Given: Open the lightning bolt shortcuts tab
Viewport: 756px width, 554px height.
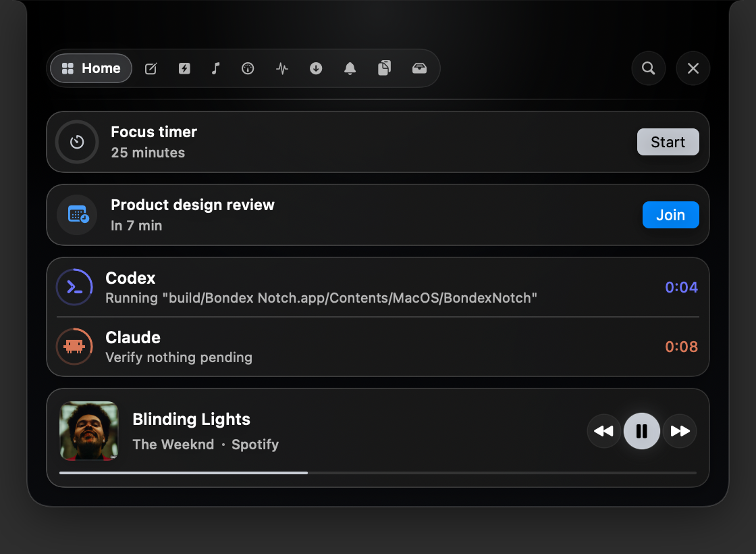Looking at the screenshot, I should 184,68.
